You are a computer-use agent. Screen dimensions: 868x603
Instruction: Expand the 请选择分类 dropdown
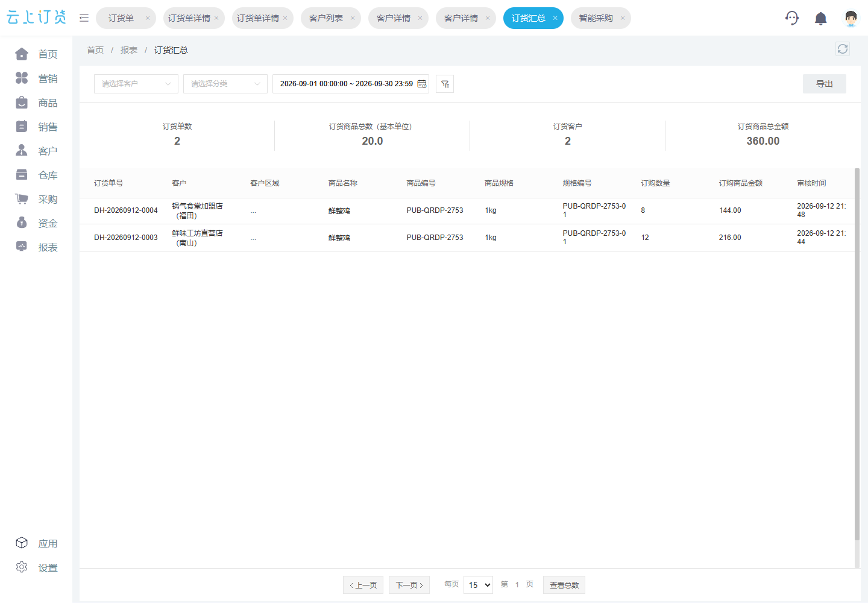225,84
